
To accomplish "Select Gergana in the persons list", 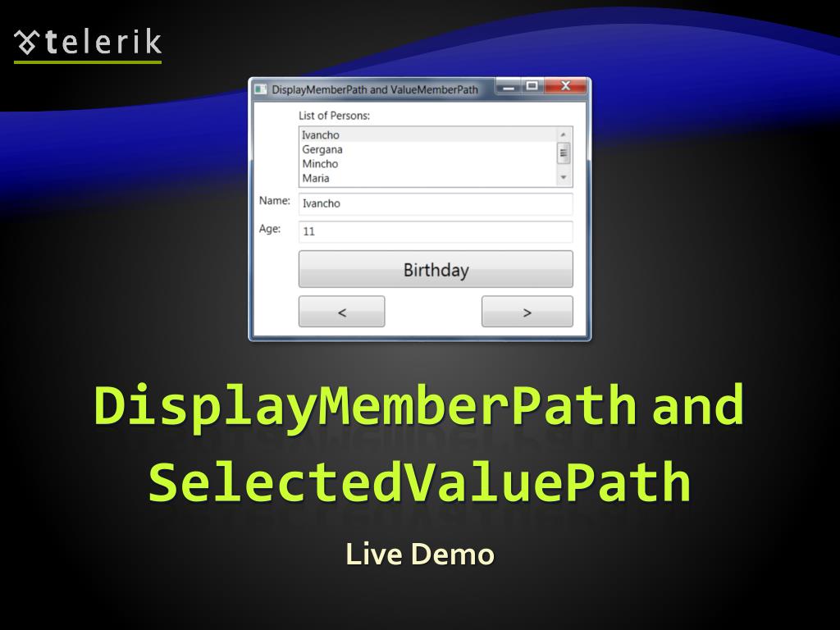I will click(x=427, y=149).
